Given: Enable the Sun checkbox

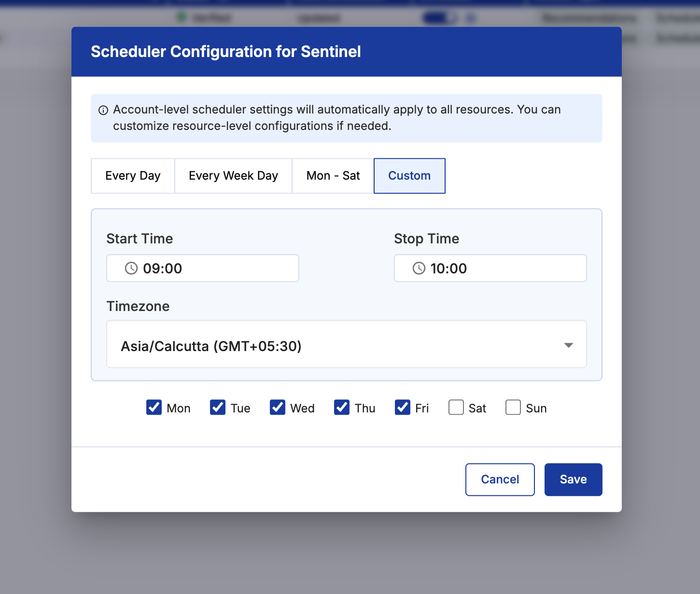Looking at the screenshot, I should click(513, 407).
